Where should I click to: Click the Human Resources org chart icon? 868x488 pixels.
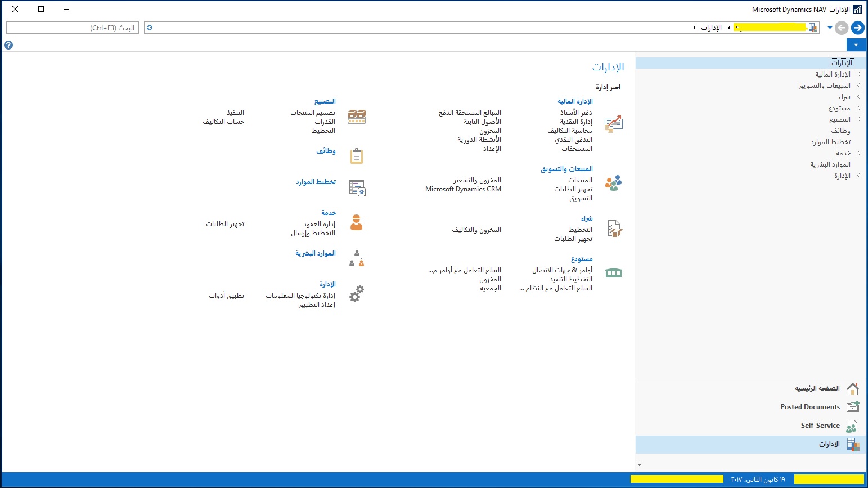point(357,259)
